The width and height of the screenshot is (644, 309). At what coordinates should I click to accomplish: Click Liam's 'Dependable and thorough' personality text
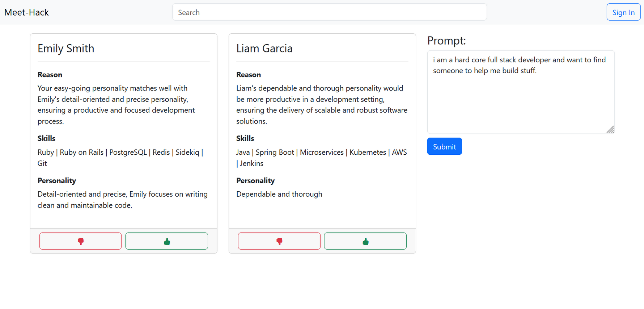click(x=279, y=194)
